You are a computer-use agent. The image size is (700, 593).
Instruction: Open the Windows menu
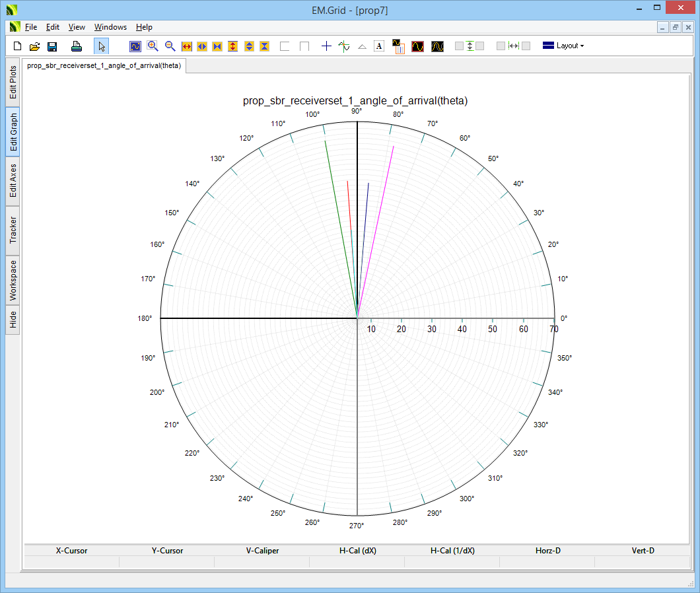[x=110, y=27]
